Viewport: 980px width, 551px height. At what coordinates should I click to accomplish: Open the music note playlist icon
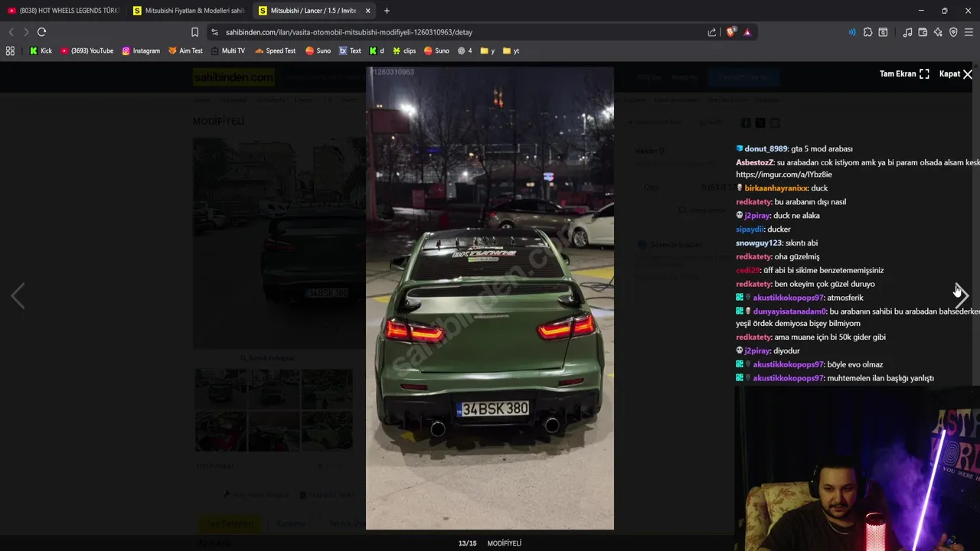[907, 32]
